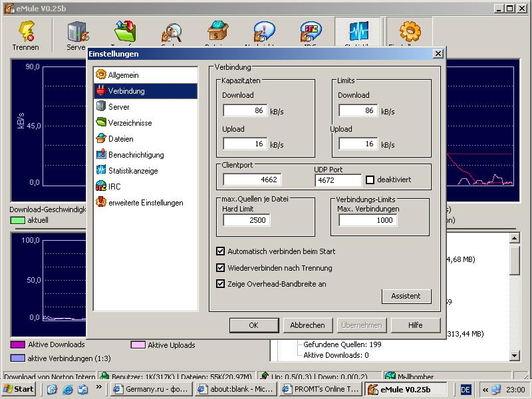Click 'Gefundene Quellen: 199' in statistics tree
Screen dimensions: 532x399
(342, 344)
